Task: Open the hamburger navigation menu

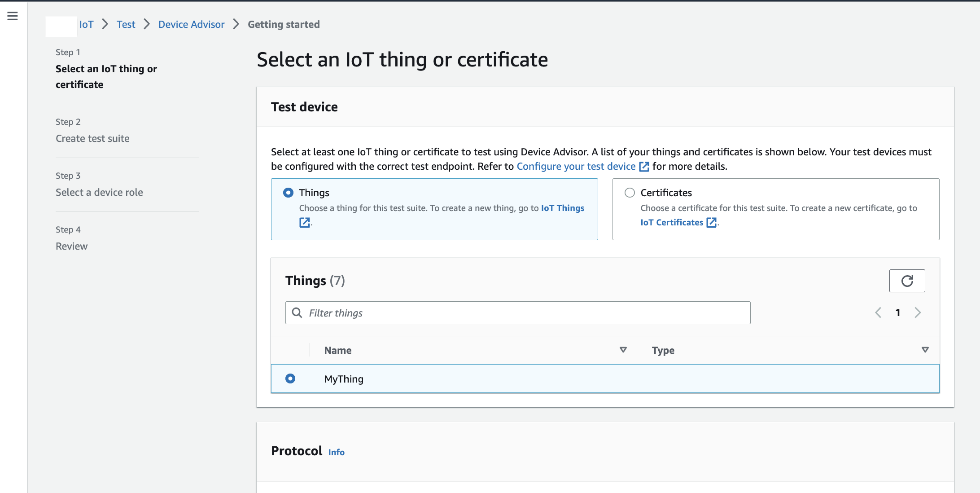Action: (13, 16)
